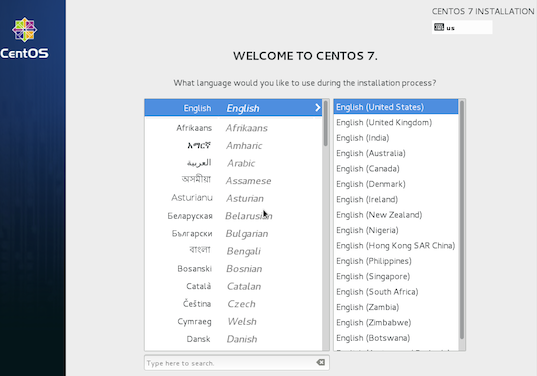Select English in the language list
Image resolution: width=537 pixels, height=376 pixels.
(233, 108)
